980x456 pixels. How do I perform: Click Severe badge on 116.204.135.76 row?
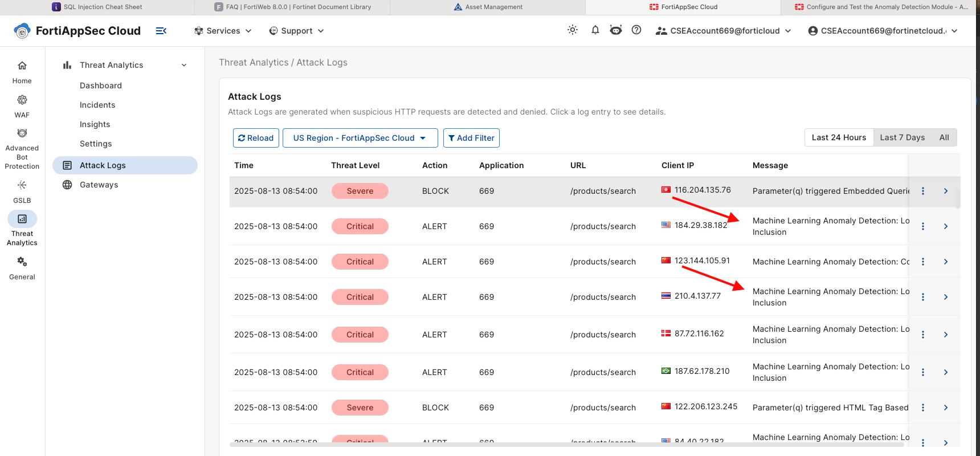coord(360,191)
